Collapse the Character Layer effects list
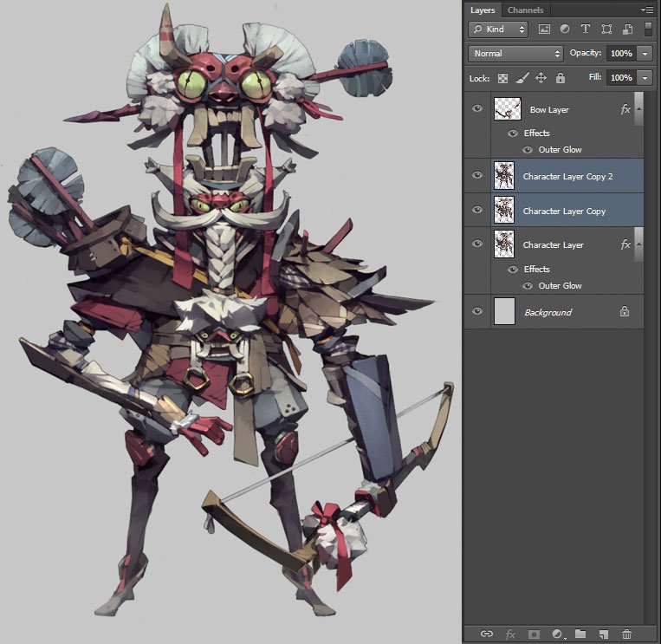 click(x=638, y=244)
